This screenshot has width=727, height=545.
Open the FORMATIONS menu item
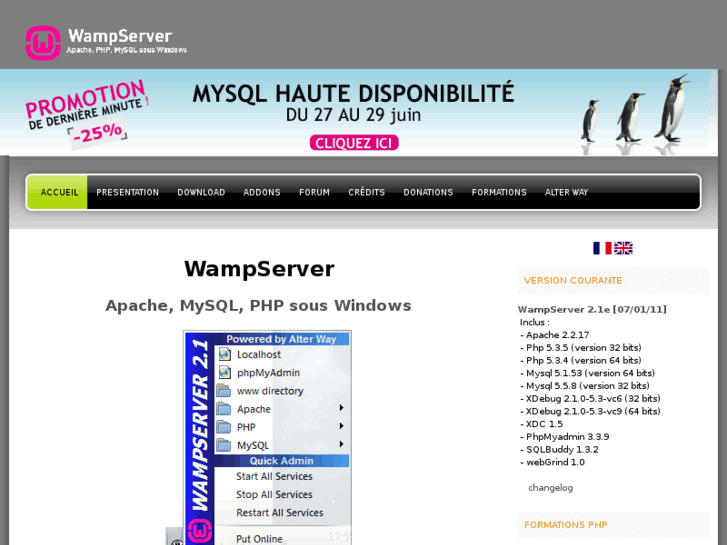(499, 192)
